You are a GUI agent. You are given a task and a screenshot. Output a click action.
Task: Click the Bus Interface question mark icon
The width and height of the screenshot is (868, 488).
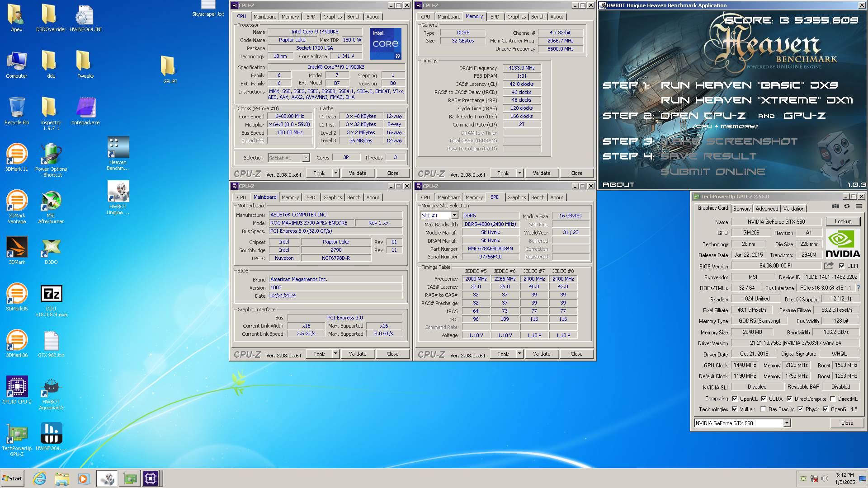pyautogui.click(x=858, y=288)
